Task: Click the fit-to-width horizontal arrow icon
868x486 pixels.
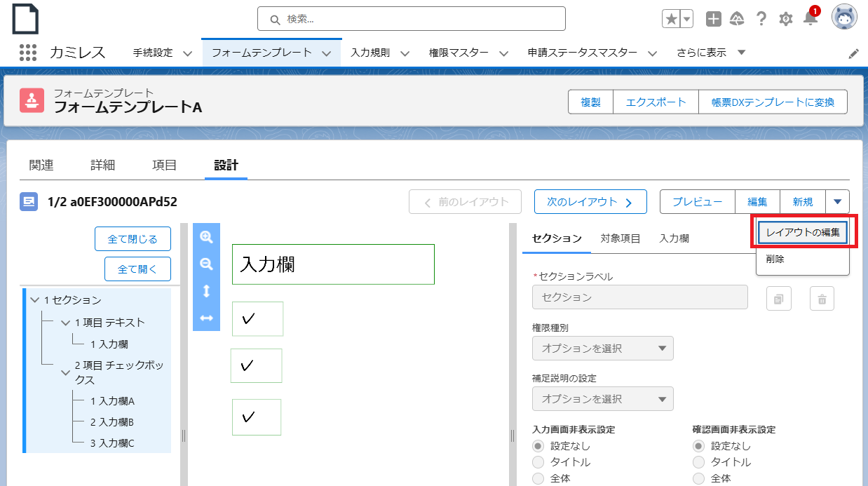Action: (x=206, y=318)
